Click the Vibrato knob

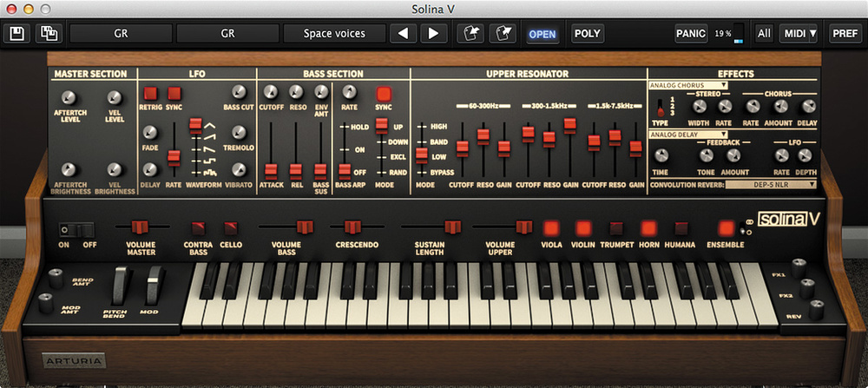point(240,169)
